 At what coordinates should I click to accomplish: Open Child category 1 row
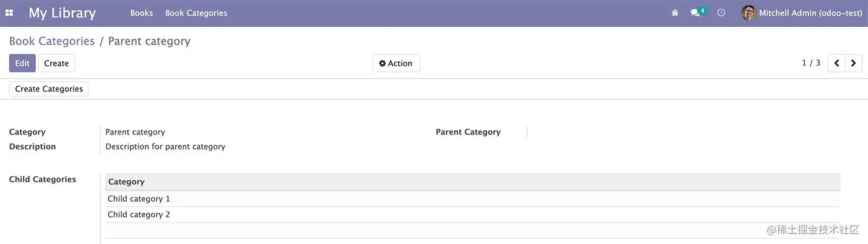[x=139, y=199]
